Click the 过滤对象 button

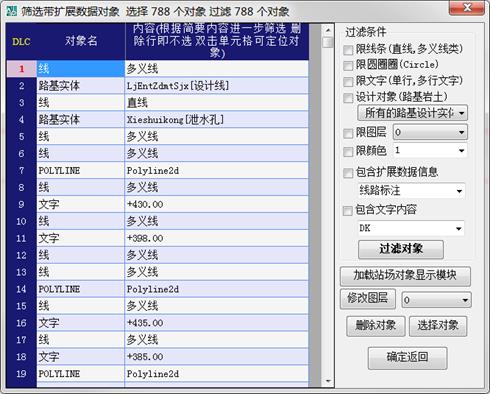pyautogui.click(x=401, y=249)
